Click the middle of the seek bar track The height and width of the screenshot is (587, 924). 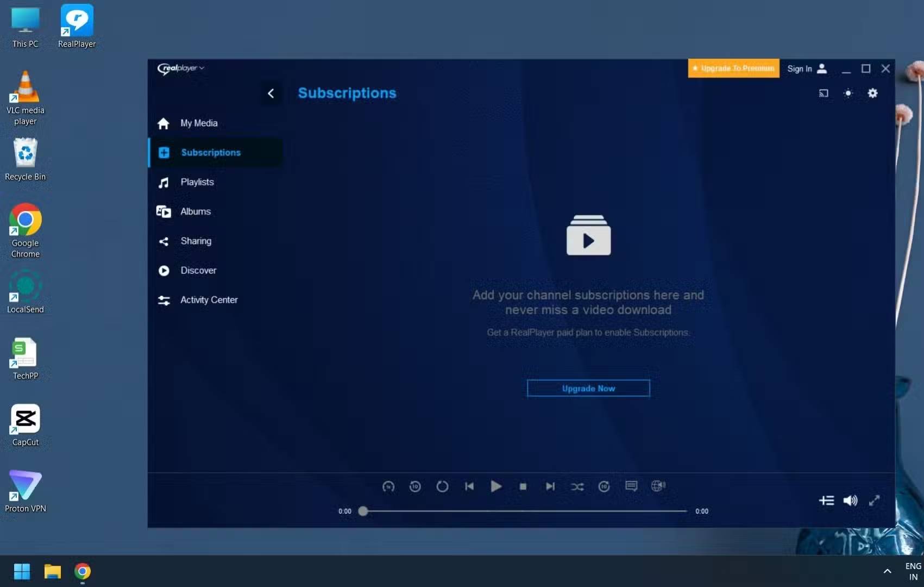[x=525, y=511]
